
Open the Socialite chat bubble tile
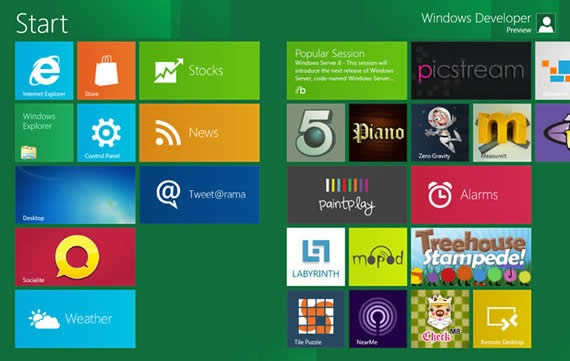[75, 257]
